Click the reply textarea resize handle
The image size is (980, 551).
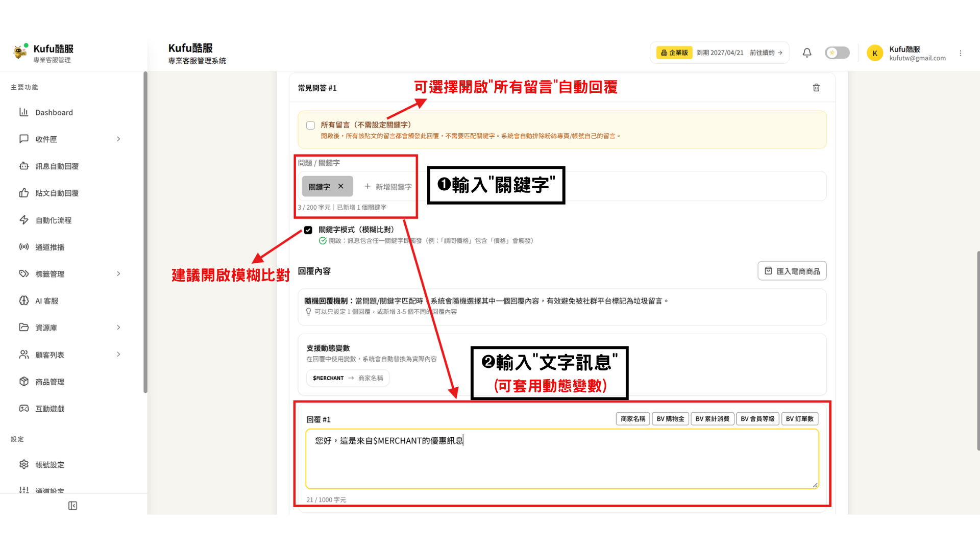coord(815,485)
